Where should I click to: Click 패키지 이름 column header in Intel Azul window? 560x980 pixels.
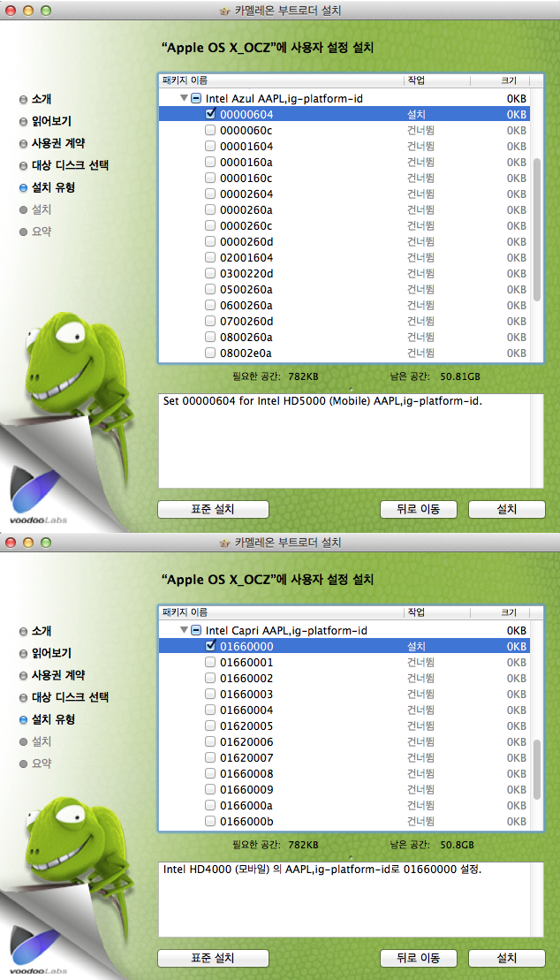pyautogui.click(x=281, y=80)
